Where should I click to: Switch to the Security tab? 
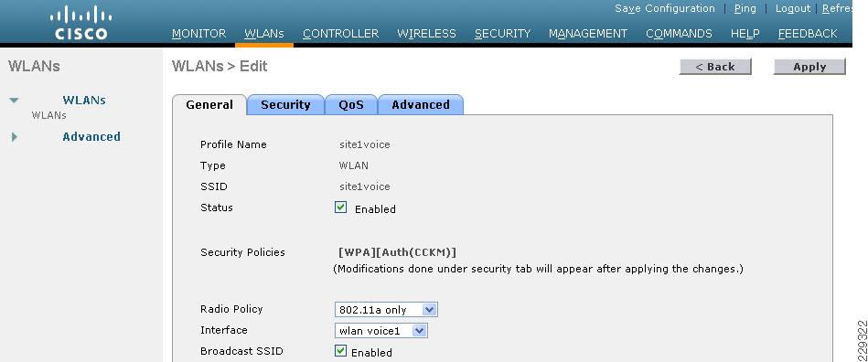click(x=285, y=104)
